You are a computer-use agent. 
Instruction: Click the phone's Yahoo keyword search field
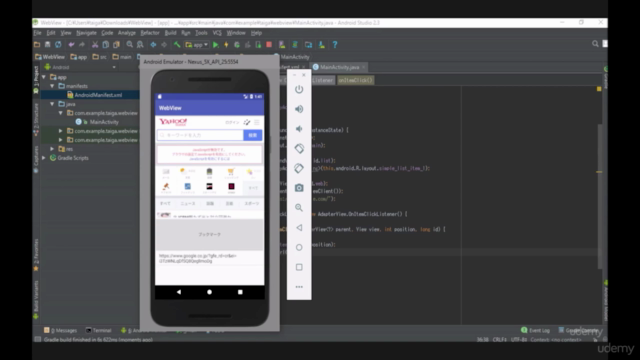[200, 135]
